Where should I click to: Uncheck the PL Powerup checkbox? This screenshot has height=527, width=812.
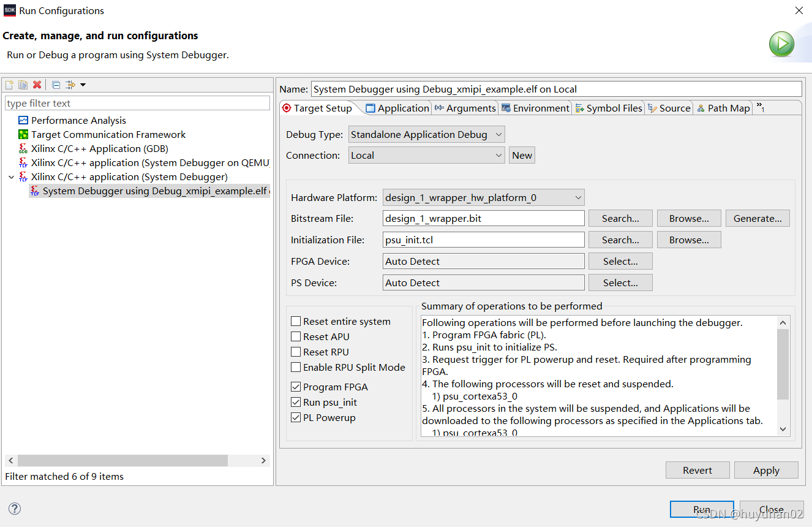point(296,417)
